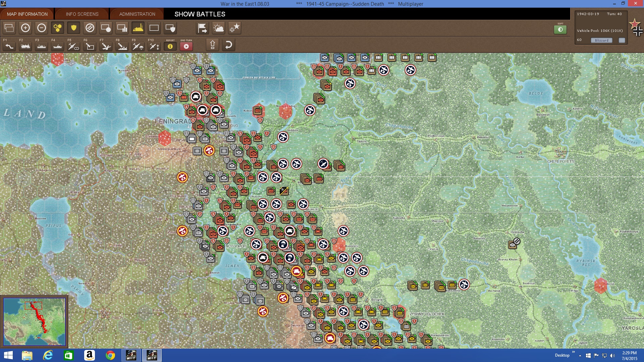Toggle unit counter with shield icon

[170, 28]
